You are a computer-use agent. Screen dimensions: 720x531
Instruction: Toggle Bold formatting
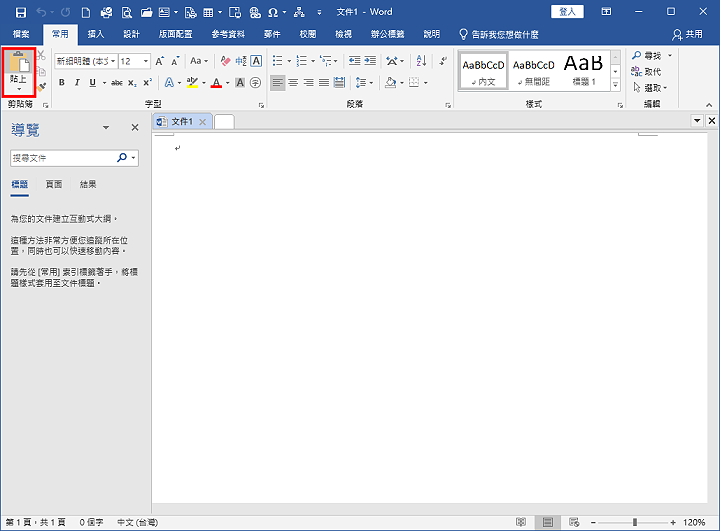pyautogui.click(x=62, y=83)
